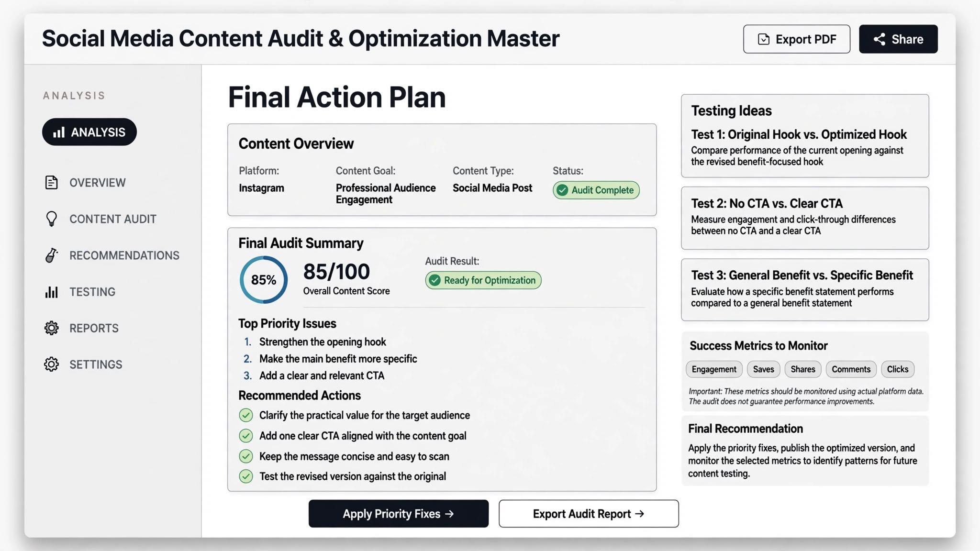Click the Export PDF button

click(797, 39)
